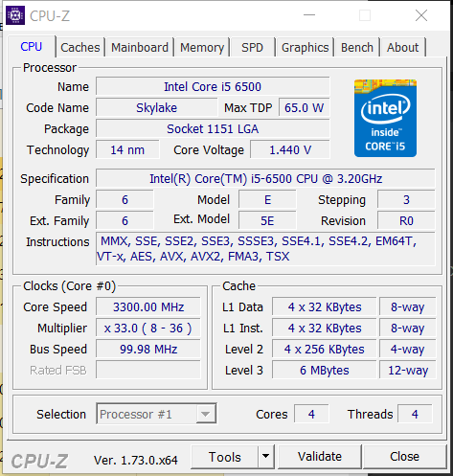Viewport: 453px width, 476px height.
Task: Click the L1 Inst. 8-way associativity field
Action: pos(408,328)
